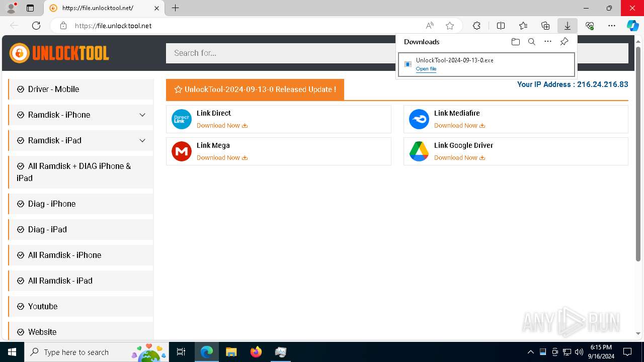Image resolution: width=644 pixels, height=362 pixels.
Task: Open the downloads folder icon
Action: tap(515, 42)
